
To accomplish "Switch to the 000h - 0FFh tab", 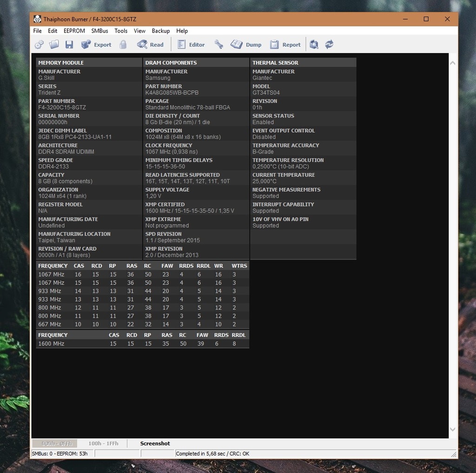I will 55,444.
